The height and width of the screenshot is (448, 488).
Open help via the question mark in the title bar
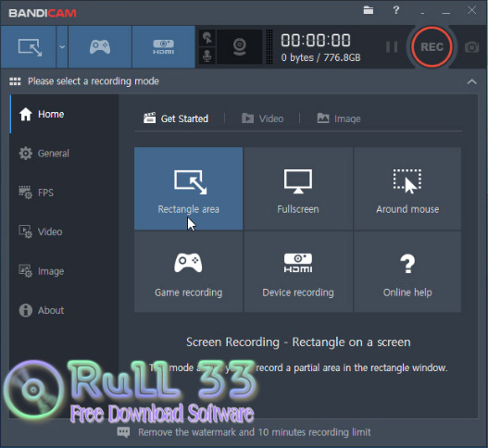(x=396, y=10)
